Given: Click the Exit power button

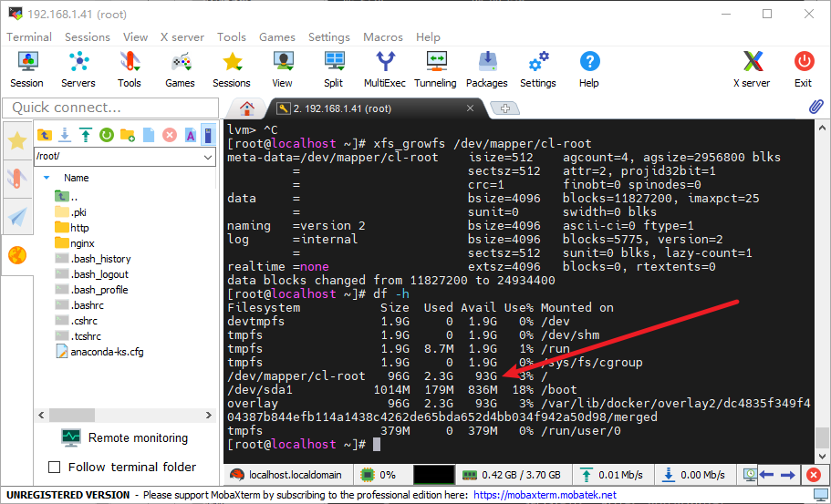Looking at the screenshot, I should [804, 69].
